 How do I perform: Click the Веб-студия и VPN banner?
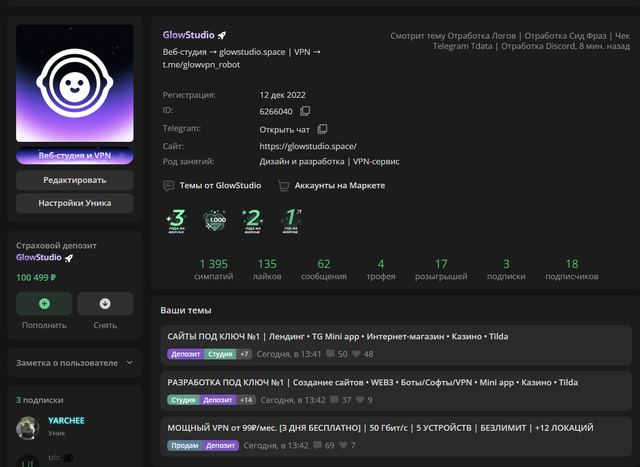pos(75,156)
